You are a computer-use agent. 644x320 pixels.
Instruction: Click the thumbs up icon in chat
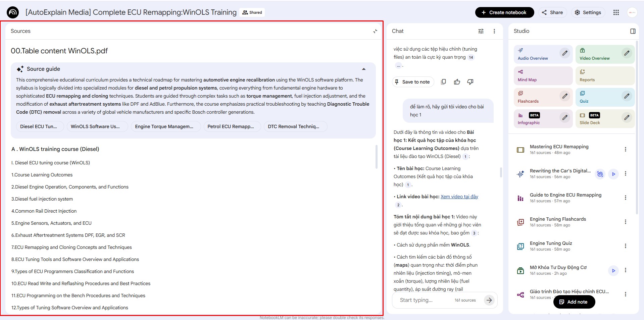pyautogui.click(x=457, y=82)
